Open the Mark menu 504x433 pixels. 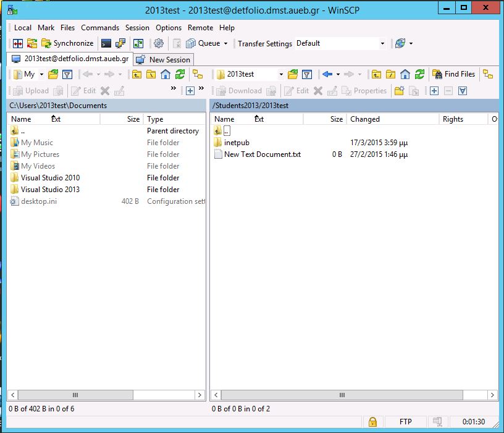tap(46, 28)
